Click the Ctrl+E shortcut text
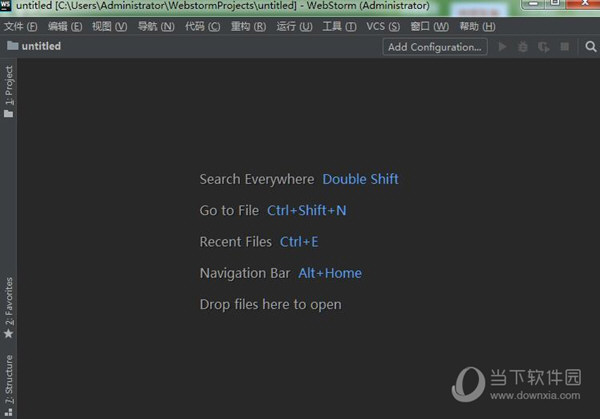The image size is (600, 419). [x=299, y=242]
